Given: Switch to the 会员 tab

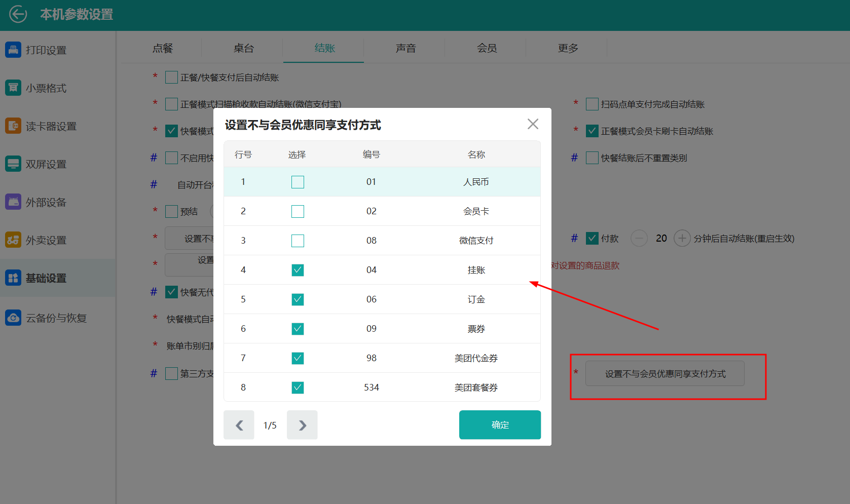Looking at the screenshot, I should point(487,48).
